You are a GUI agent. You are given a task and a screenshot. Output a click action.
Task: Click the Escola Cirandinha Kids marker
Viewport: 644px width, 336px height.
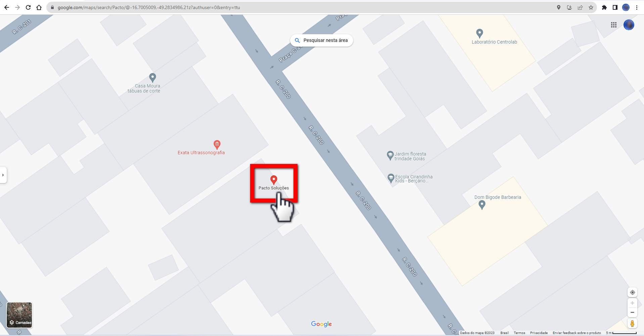(x=390, y=178)
